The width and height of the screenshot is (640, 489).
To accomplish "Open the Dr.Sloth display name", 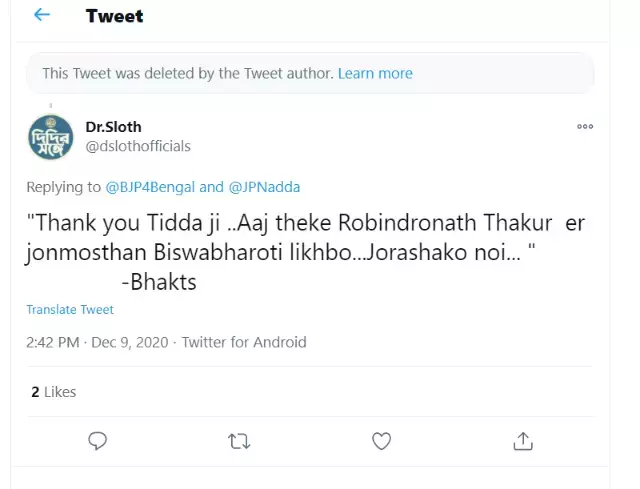I will 113,127.
